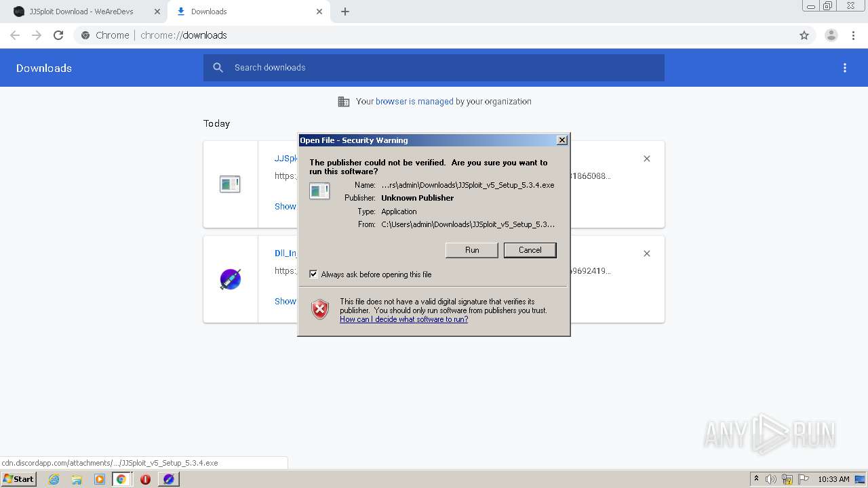
Task: Show JJSploit file in folder
Action: (285, 207)
